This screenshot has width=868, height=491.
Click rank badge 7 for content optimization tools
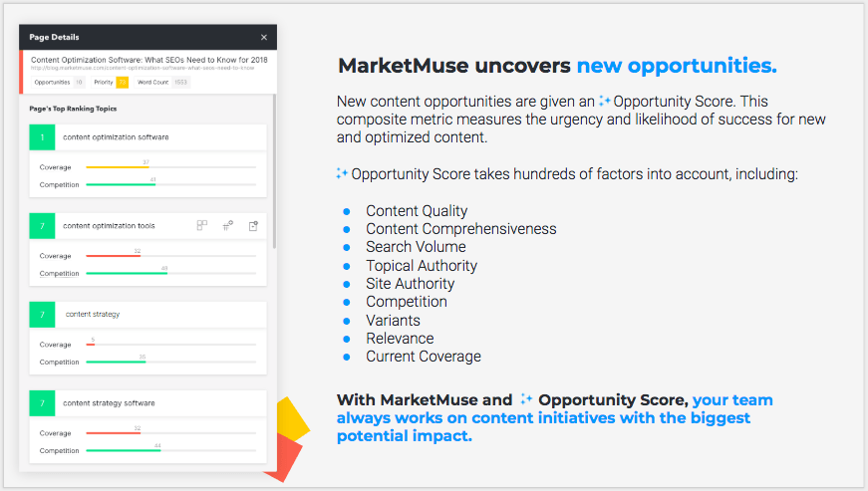42,226
